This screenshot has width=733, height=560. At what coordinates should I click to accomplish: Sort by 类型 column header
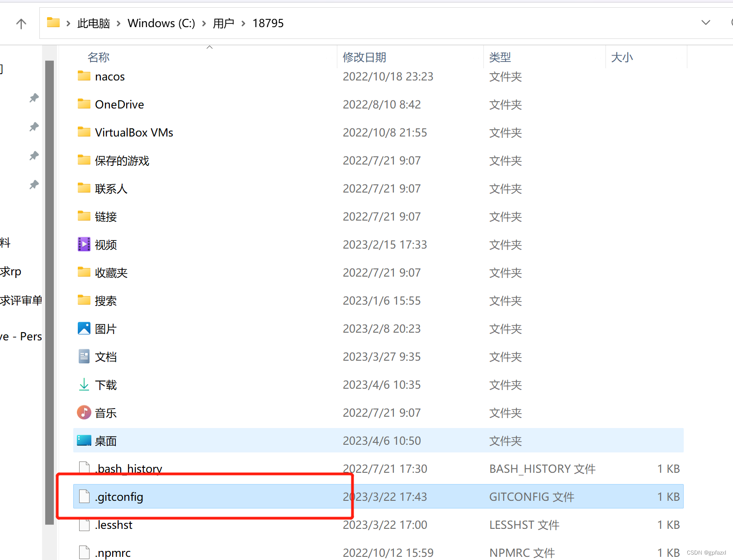[500, 57]
